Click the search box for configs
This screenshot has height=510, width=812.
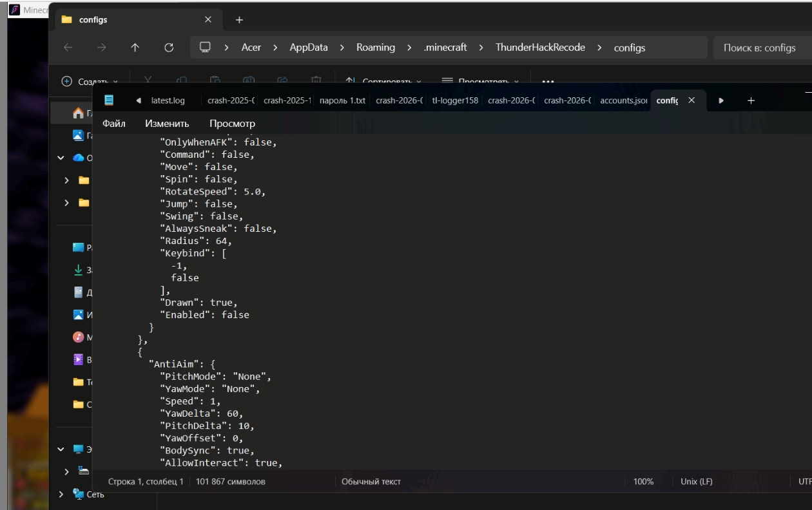tap(762, 48)
